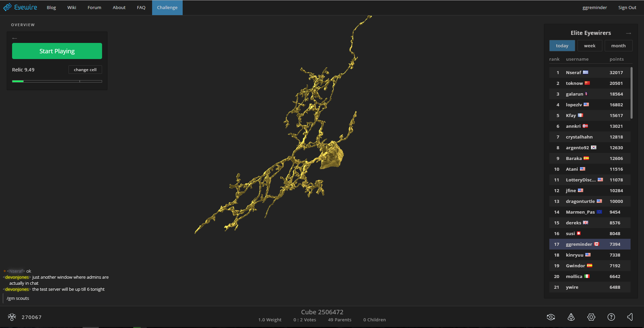Click the 0 : 2 Votes text

305,320
